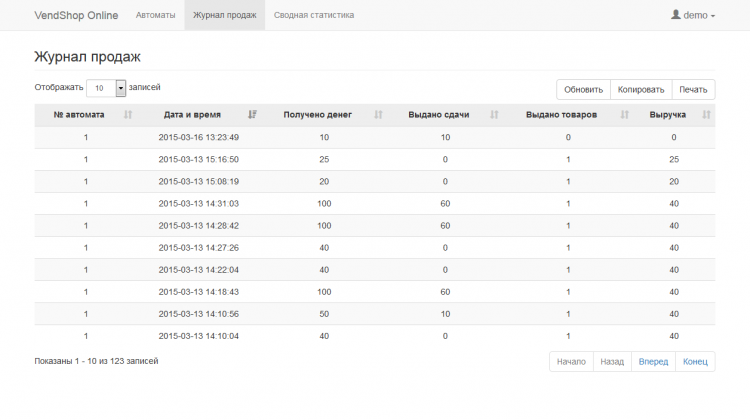Click the user icon next to demo
Image resolution: width=750 pixels, height=420 pixels.
675,15
